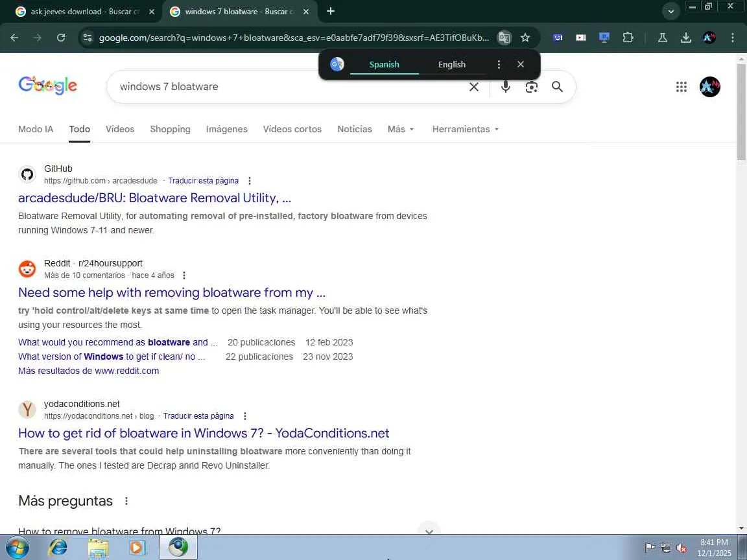Select the Imágenes search tab
Screen dimensions: 747x560
[227, 129]
